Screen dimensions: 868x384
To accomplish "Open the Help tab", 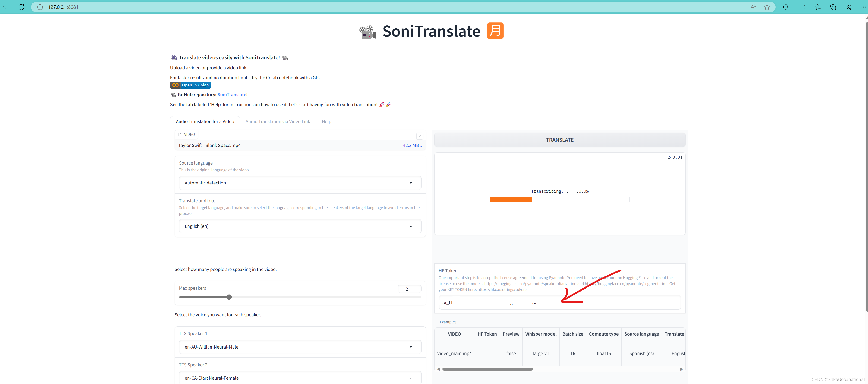I will tap(326, 121).
